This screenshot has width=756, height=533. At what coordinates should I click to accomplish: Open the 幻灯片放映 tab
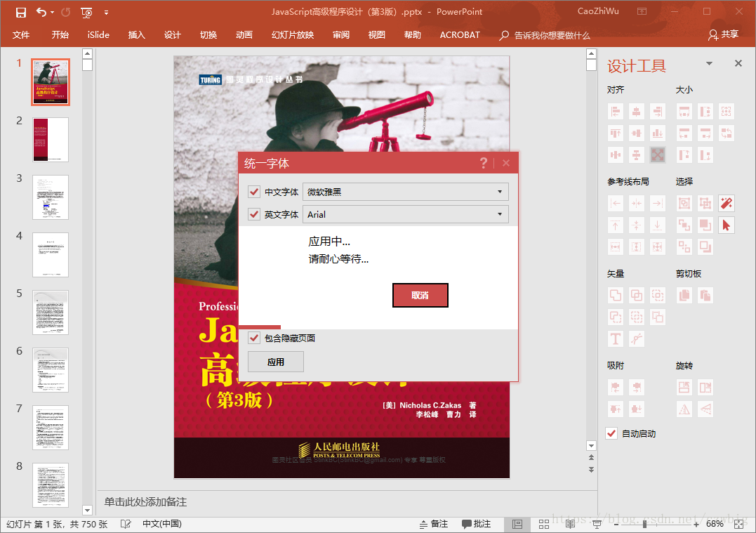(x=293, y=34)
